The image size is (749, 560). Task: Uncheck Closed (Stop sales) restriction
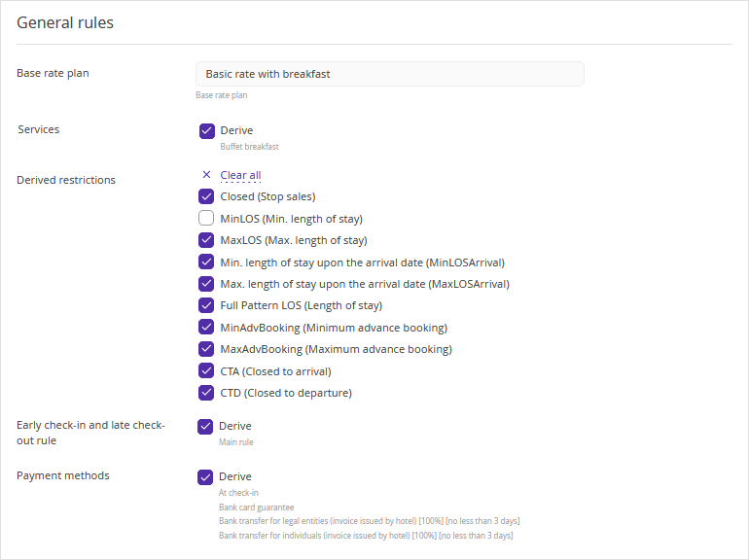tap(206, 196)
